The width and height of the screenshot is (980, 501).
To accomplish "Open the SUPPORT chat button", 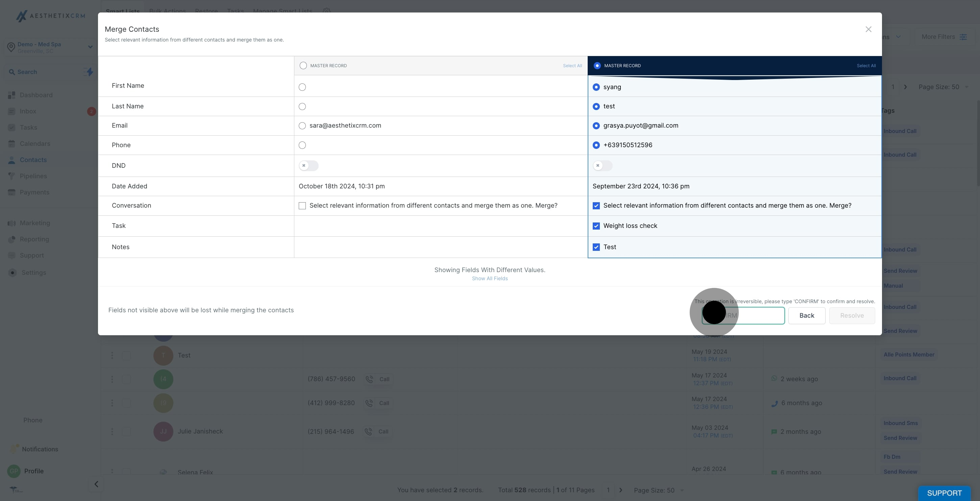I will (x=944, y=493).
